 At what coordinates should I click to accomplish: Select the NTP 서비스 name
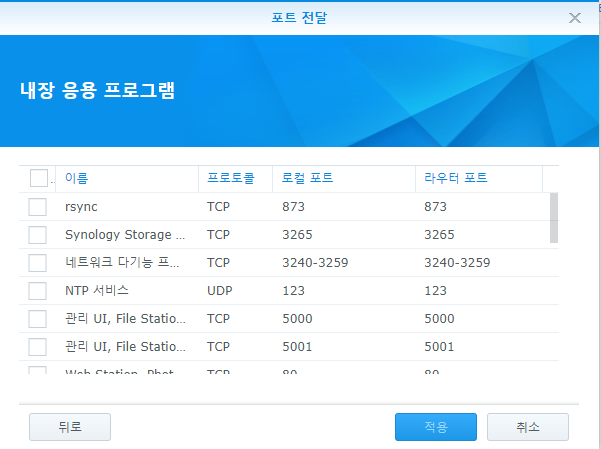[x=97, y=291]
